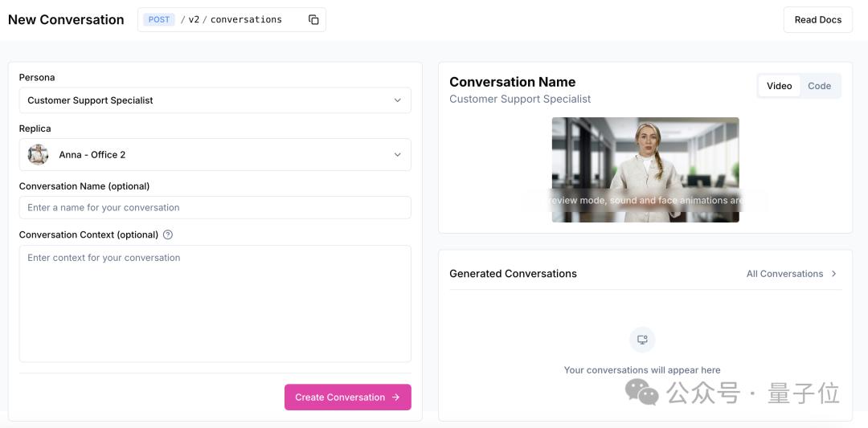Open the Replica dropdown showing Anna - Office 2
The width and height of the screenshot is (868, 428).
pos(215,155)
